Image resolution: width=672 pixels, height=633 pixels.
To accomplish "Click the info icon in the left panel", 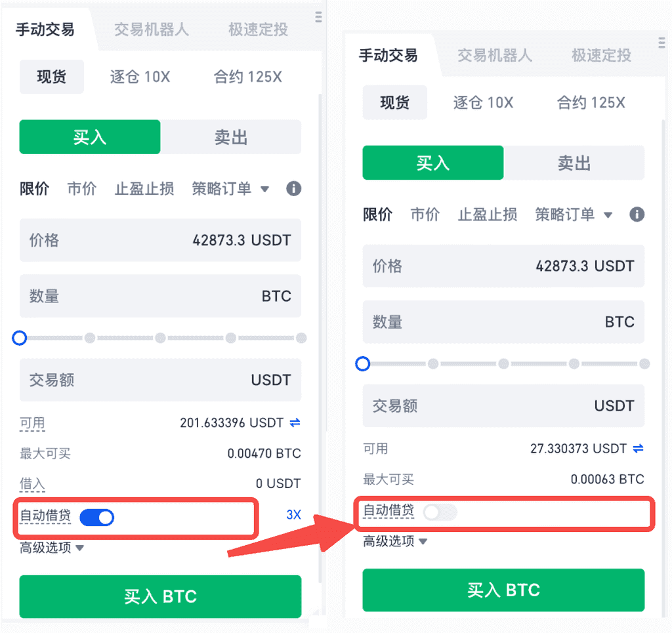I will pyautogui.click(x=293, y=189).
